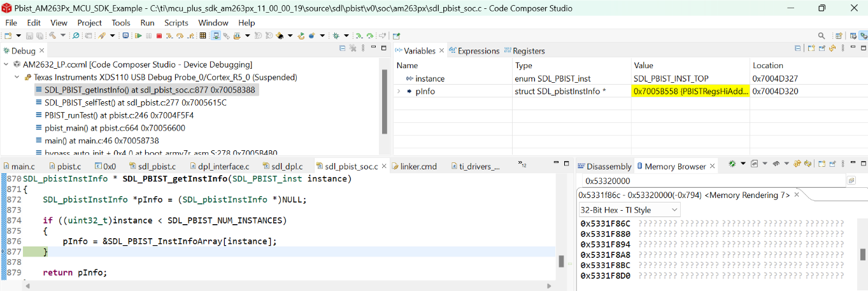Viewport: 868px width, 291px height.
Task: Open the File menu
Action: pos(11,22)
